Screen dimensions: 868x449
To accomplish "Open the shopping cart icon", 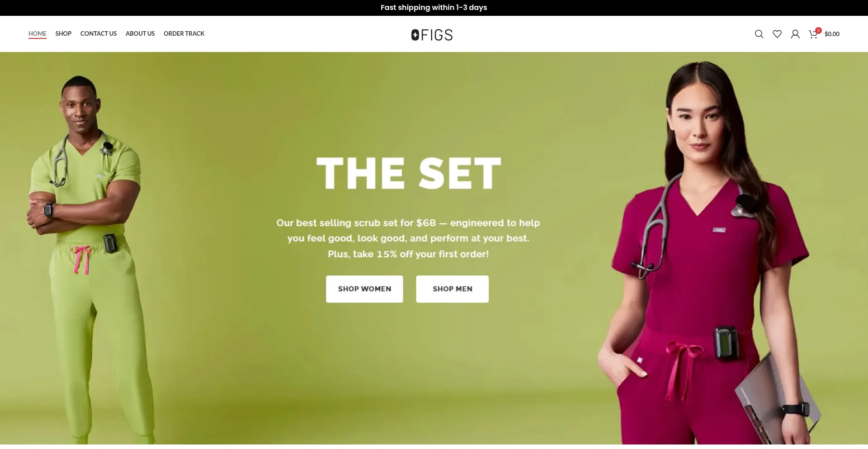I will (x=813, y=34).
